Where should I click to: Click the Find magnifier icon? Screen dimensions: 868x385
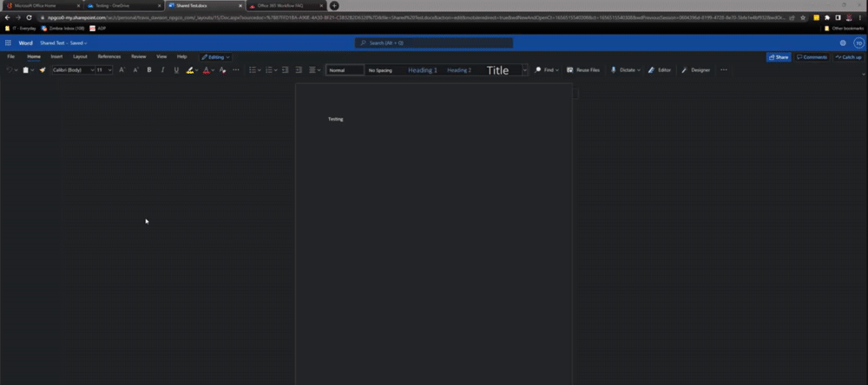pyautogui.click(x=537, y=70)
